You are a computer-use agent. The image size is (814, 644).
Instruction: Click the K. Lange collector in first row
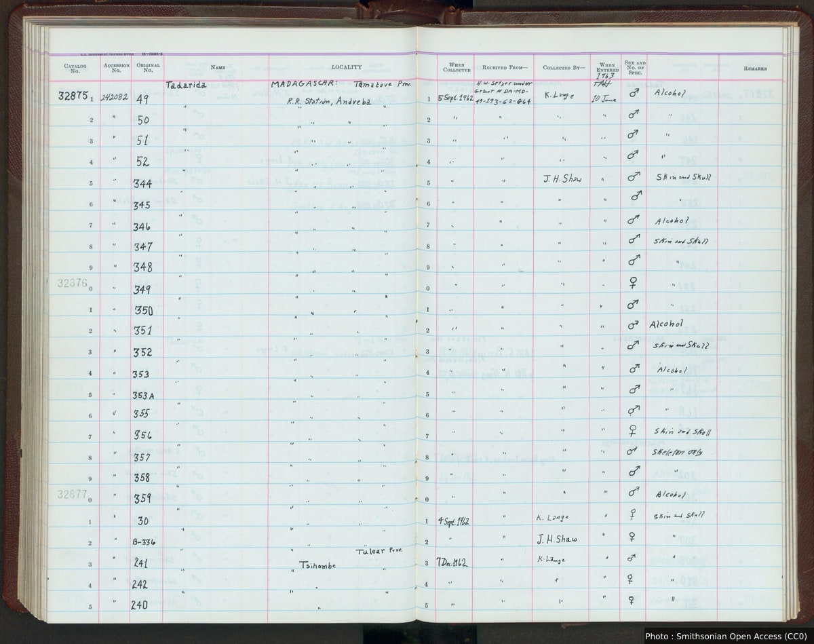(560, 96)
